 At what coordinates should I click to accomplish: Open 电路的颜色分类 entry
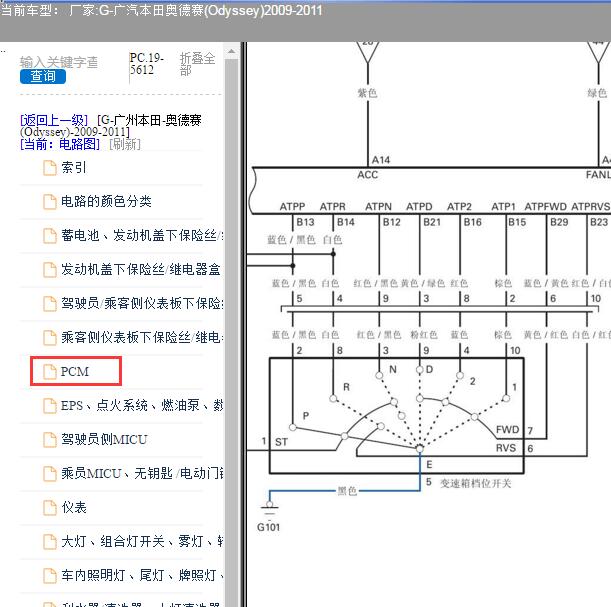(x=106, y=201)
